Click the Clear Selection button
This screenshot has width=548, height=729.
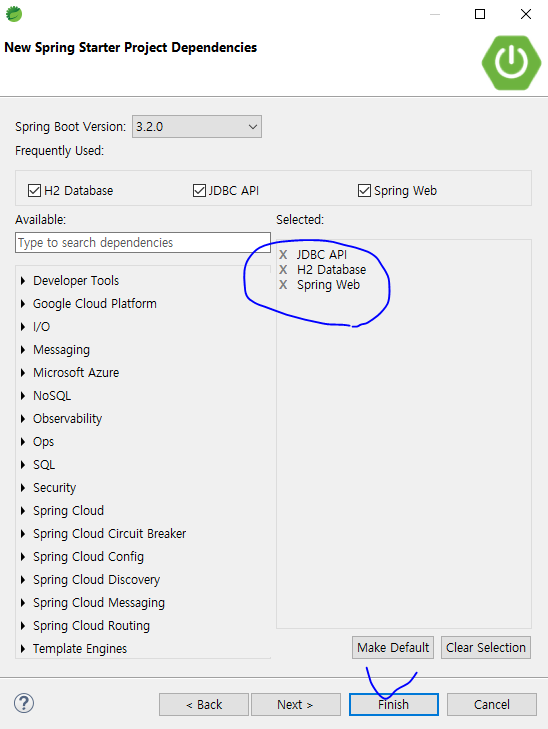pyautogui.click(x=486, y=647)
